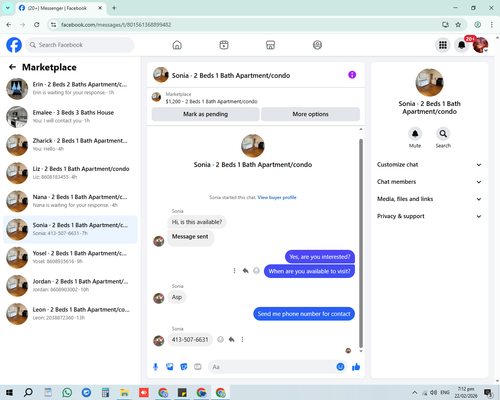Image resolution: width=500 pixels, height=400 pixels.
Task: Open the account profile picture menu
Action: pos(481,45)
